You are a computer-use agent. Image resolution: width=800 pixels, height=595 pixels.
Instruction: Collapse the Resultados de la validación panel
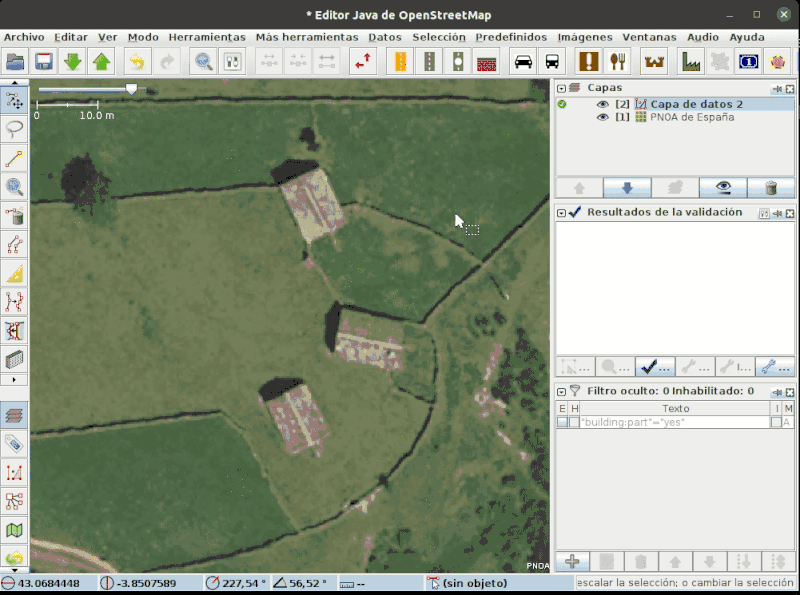coord(561,213)
